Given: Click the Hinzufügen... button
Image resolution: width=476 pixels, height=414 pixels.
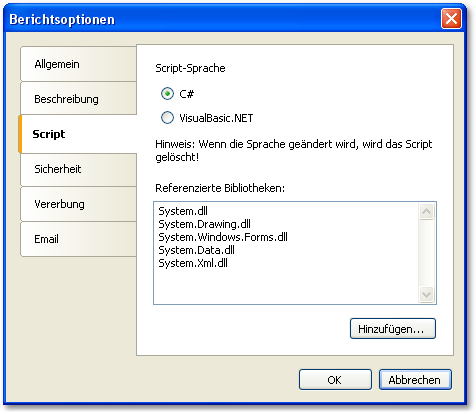Looking at the screenshot, I should pos(393,329).
